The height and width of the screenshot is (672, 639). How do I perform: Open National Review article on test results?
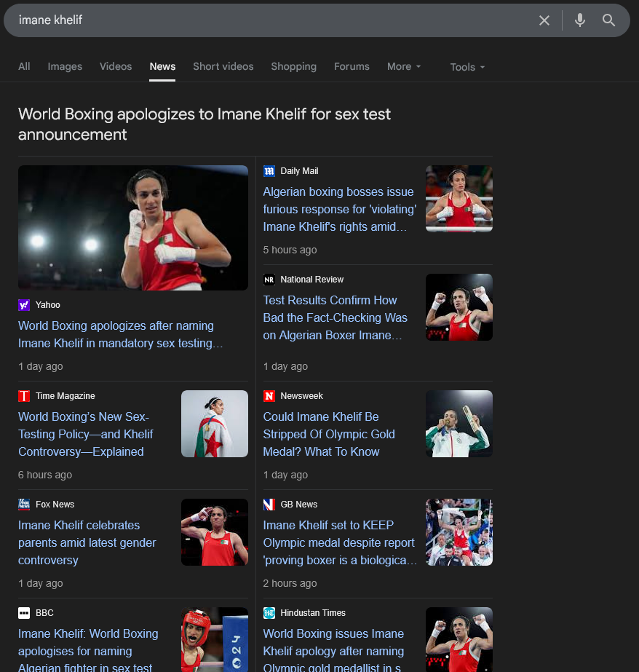click(335, 317)
